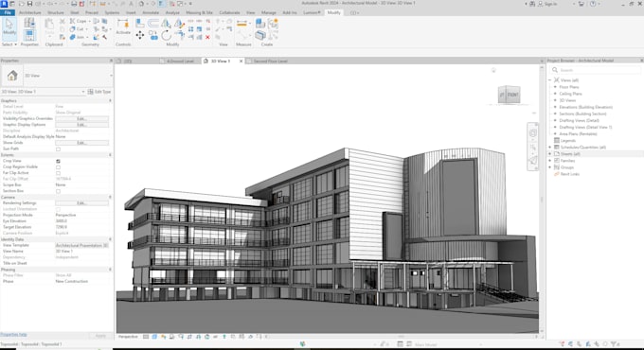Open the Properties help link

pos(13,335)
